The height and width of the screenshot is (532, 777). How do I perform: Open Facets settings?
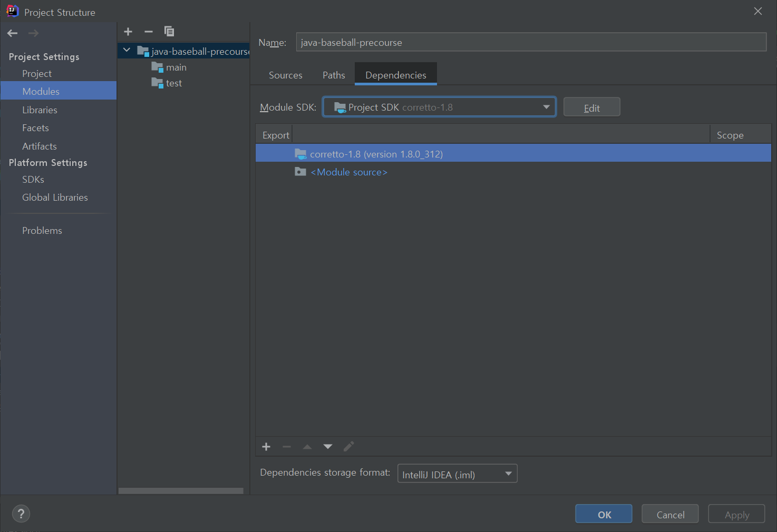coord(35,128)
